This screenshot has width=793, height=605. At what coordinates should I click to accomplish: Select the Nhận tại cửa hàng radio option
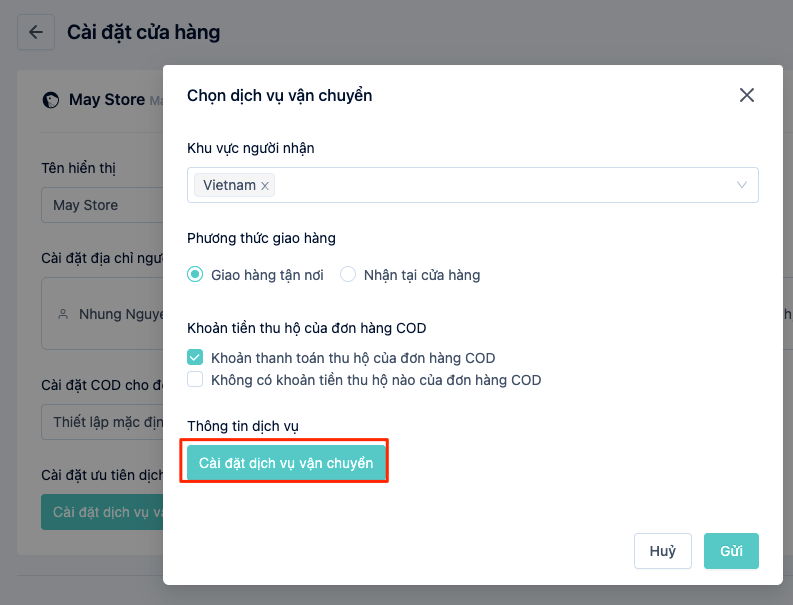[x=348, y=275]
